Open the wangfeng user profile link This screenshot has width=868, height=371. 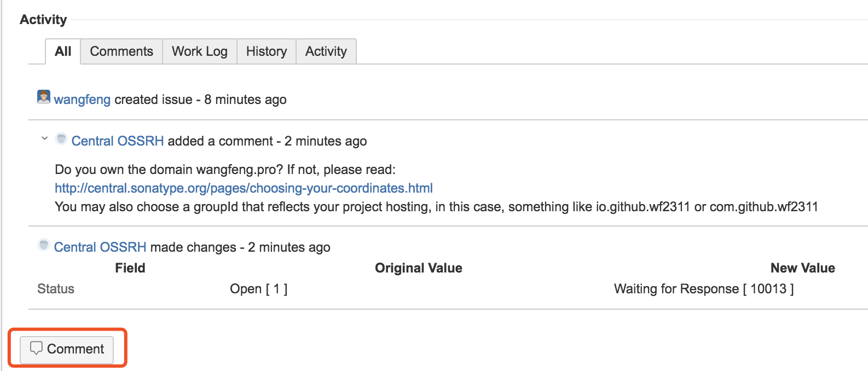pyautogui.click(x=82, y=100)
